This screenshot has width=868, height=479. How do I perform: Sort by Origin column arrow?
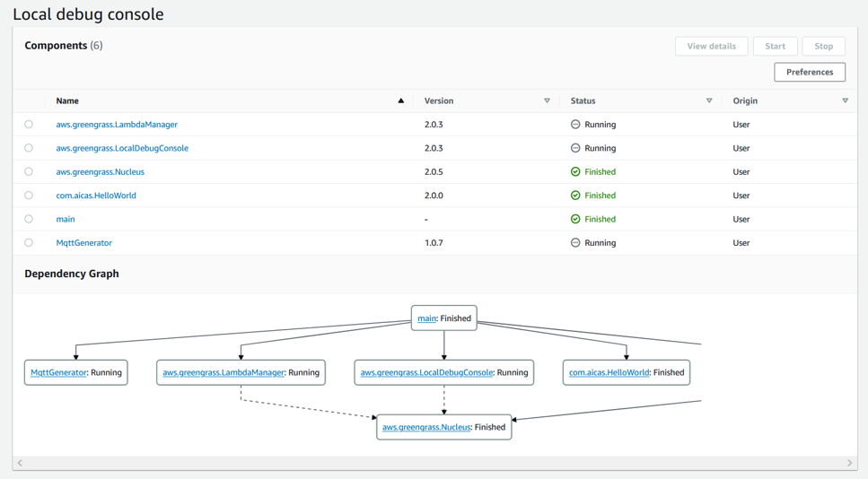click(846, 100)
